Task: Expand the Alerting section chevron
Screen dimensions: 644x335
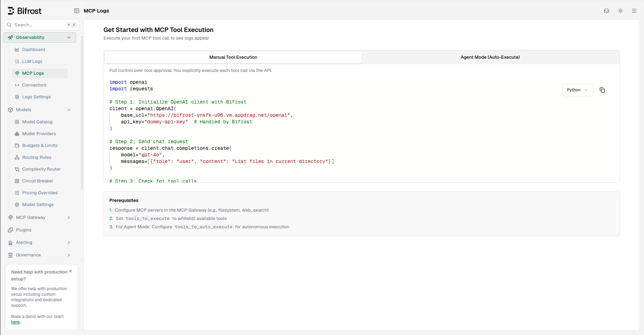Action: pos(69,243)
